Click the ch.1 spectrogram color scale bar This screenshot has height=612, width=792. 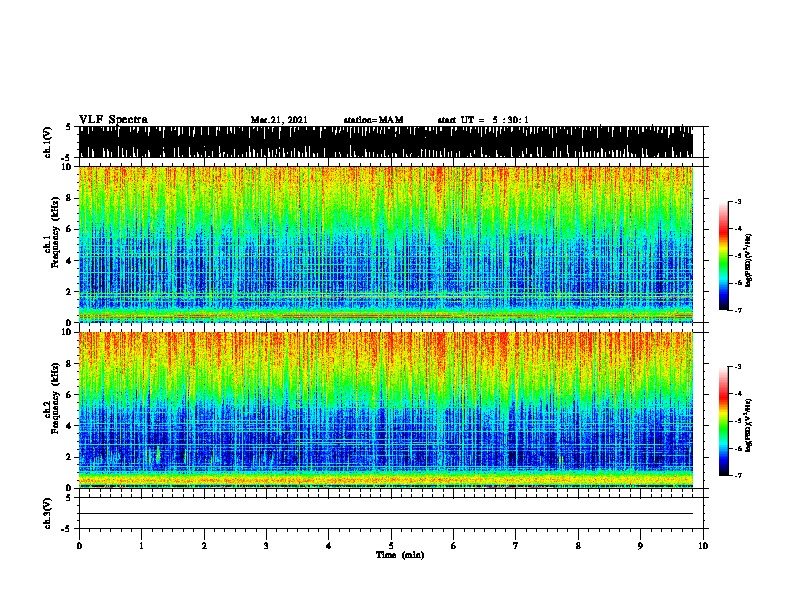(x=724, y=256)
